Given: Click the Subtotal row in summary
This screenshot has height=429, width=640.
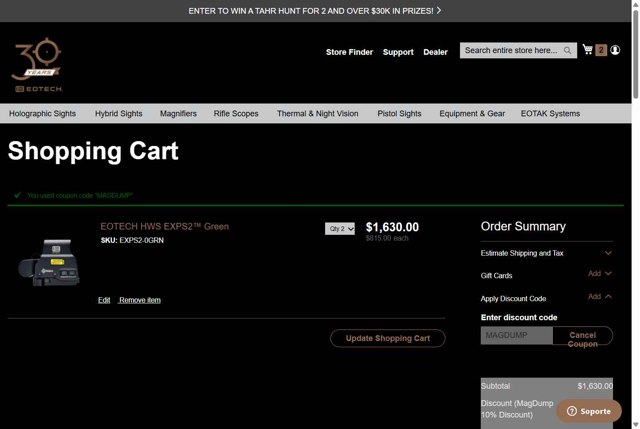Looking at the screenshot, I should pyautogui.click(x=547, y=386).
